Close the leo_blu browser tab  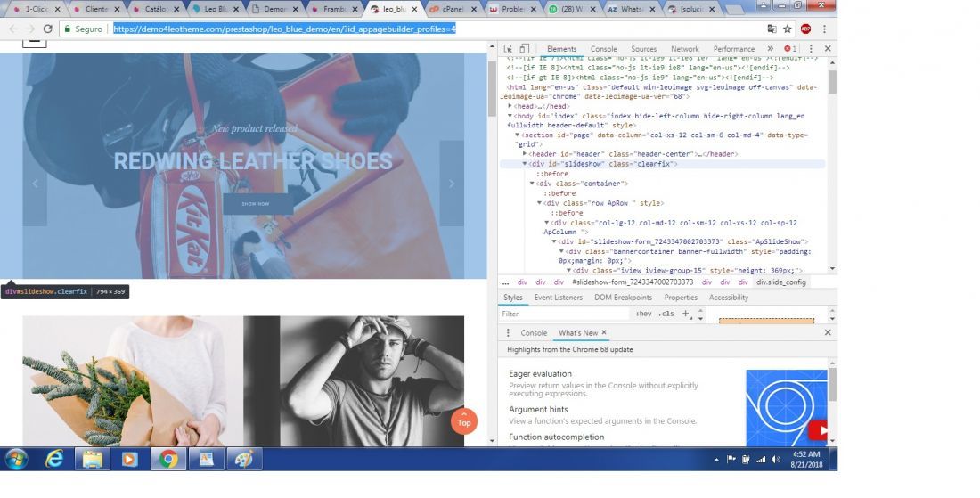413,9
